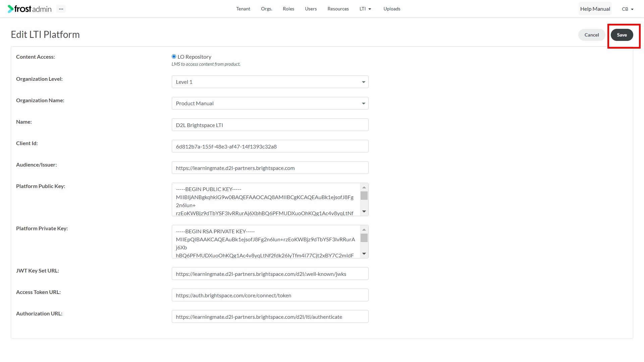
Task: Focus the Authorization URL field
Action: [270, 316]
